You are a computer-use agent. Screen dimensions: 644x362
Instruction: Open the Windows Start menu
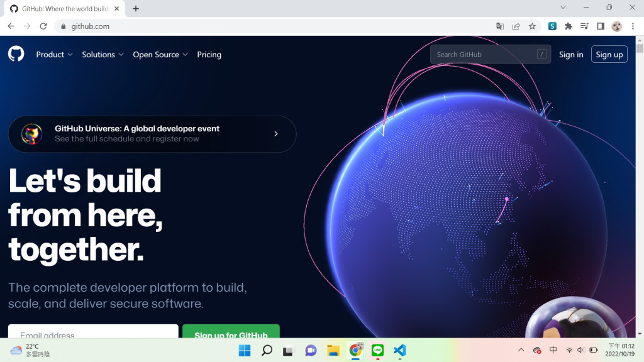[x=245, y=351]
